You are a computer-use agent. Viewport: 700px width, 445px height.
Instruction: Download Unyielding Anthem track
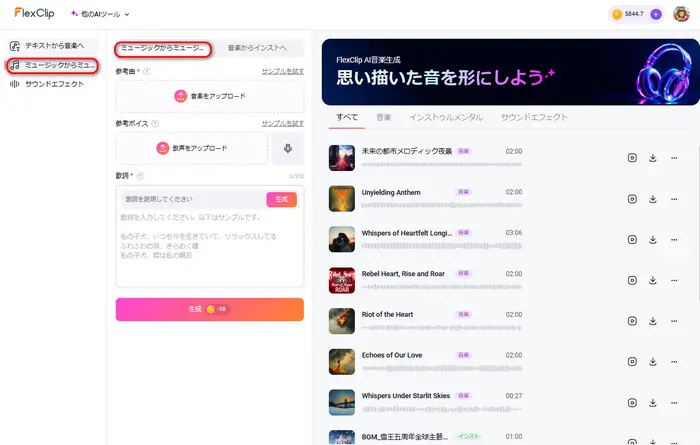point(653,199)
